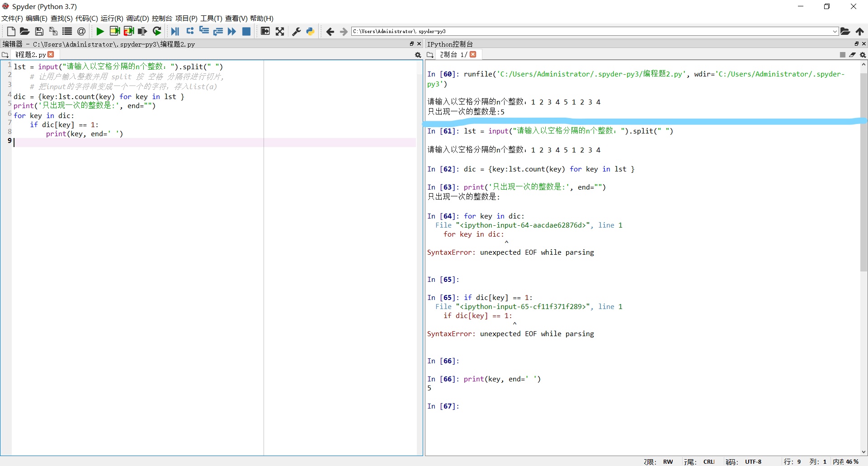Run the file with green play button

(x=100, y=31)
